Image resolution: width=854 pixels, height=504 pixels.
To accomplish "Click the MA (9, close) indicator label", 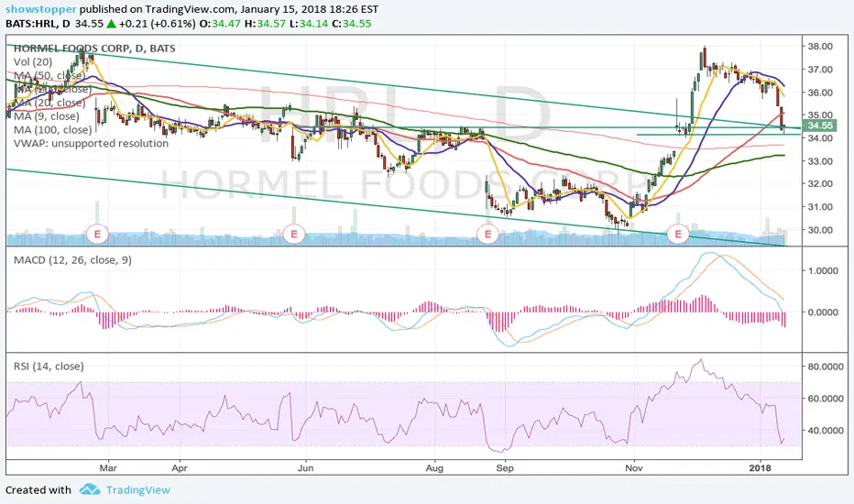I will 47,116.
